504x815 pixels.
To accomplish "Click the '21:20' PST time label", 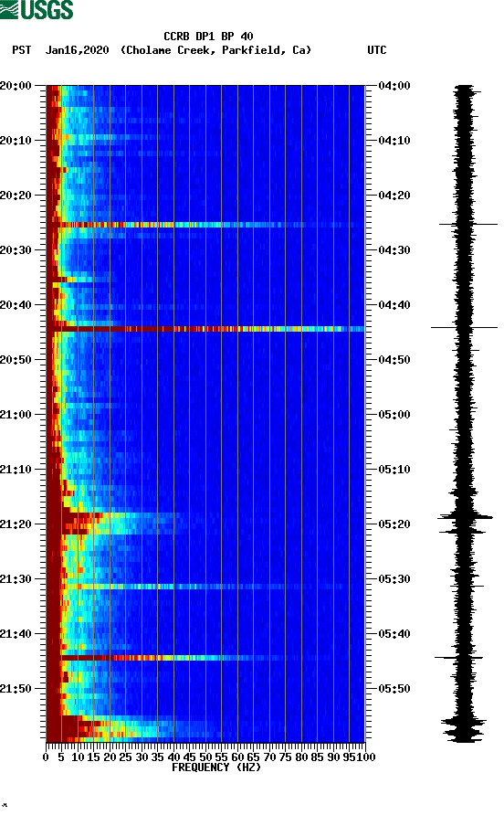I will click(x=16, y=524).
